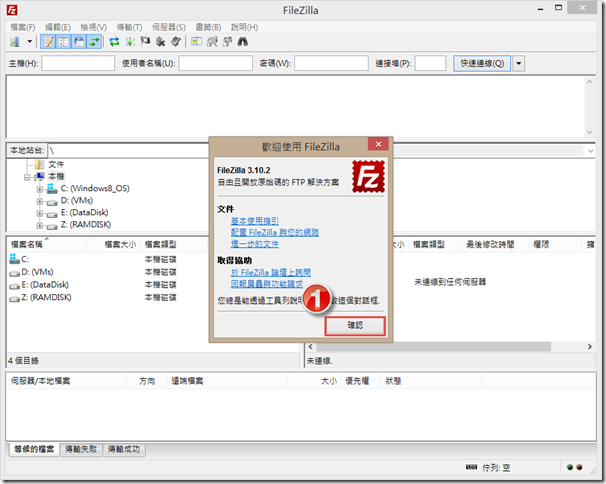Screen dimensions: 606x484
Task: Click the 主機(H) host input field
Action: (x=78, y=63)
